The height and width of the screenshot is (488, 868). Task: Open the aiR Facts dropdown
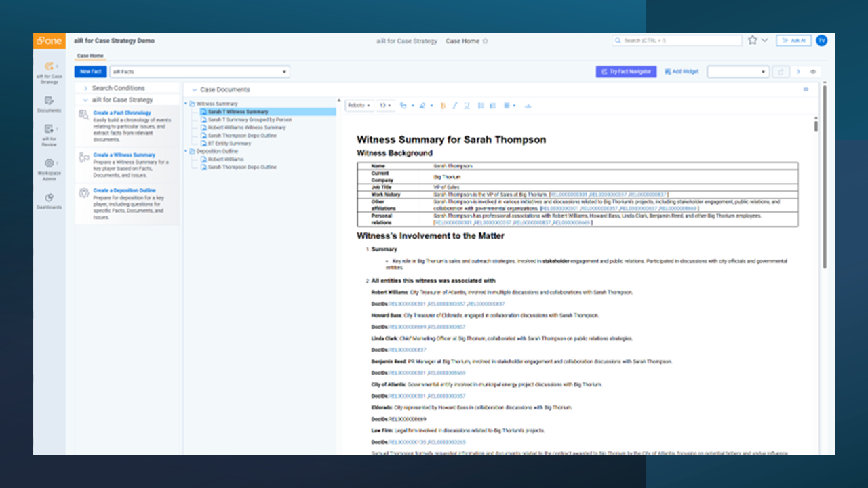tap(200, 72)
